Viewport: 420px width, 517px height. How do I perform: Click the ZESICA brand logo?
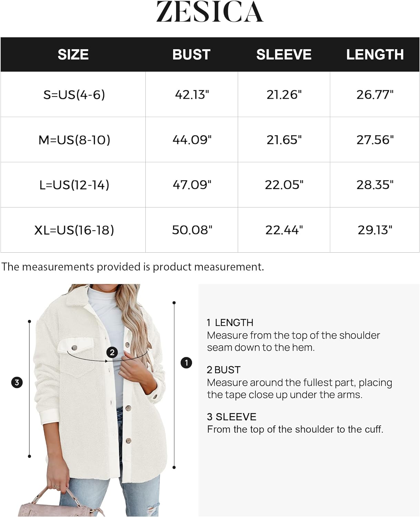[x=210, y=12]
